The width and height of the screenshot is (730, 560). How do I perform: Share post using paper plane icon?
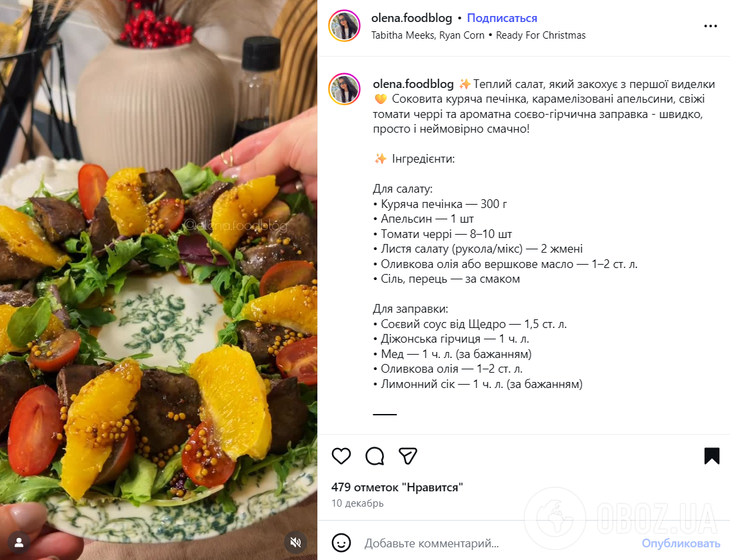point(408,456)
